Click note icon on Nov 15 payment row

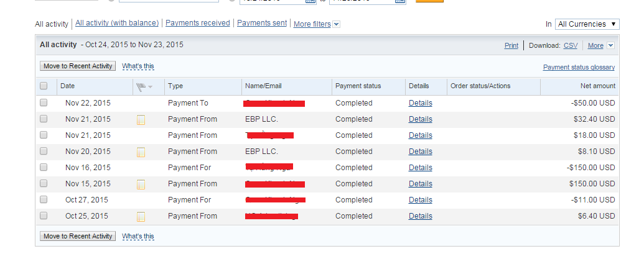[141, 184]
